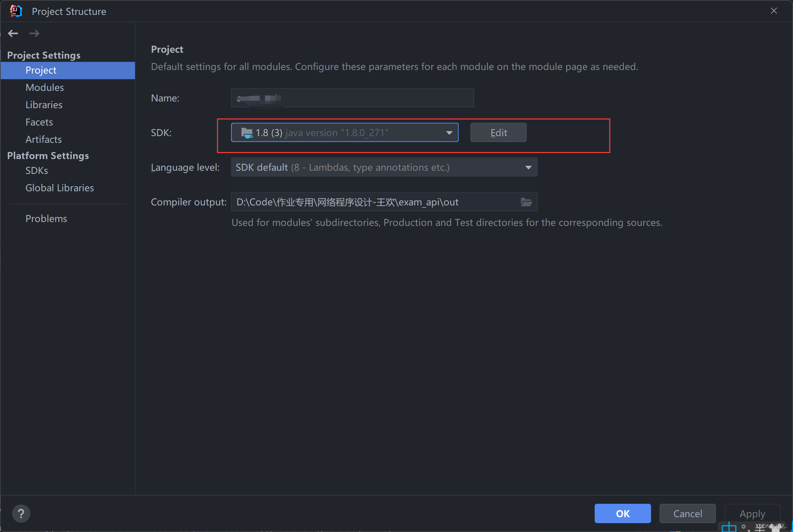
Task: Click the Cancel button
Action: pyautogui.click(x=687, y=513)
